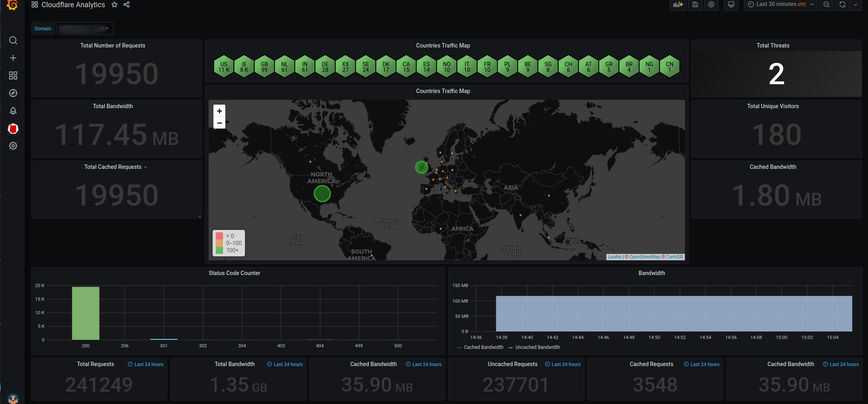Open the Alerting bell icon
Screen dimensions: 868x404
coord(13,111)
